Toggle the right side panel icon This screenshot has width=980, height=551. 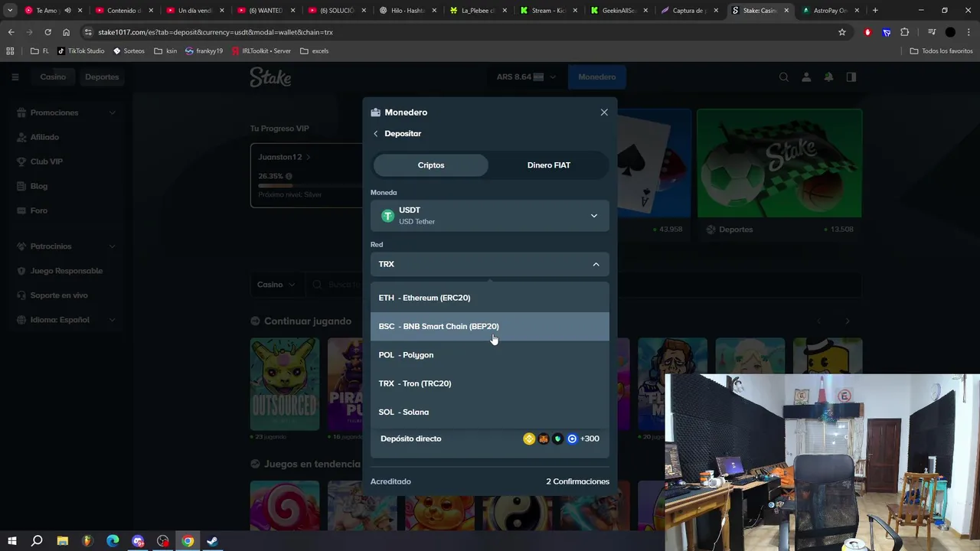851,77
